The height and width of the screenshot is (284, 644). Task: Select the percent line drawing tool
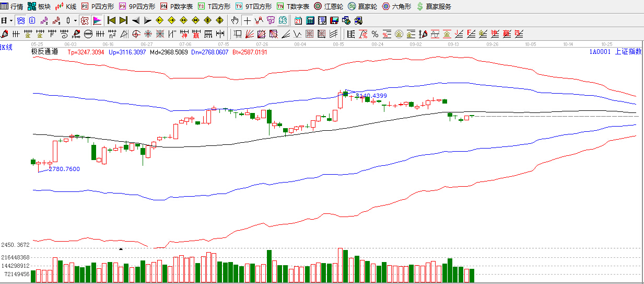[x=375, y=35]
